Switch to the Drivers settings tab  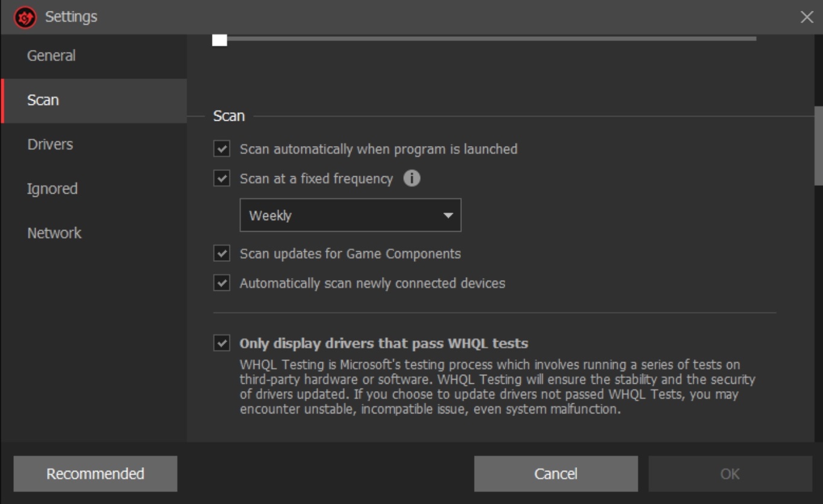click(x=50, y=144)
